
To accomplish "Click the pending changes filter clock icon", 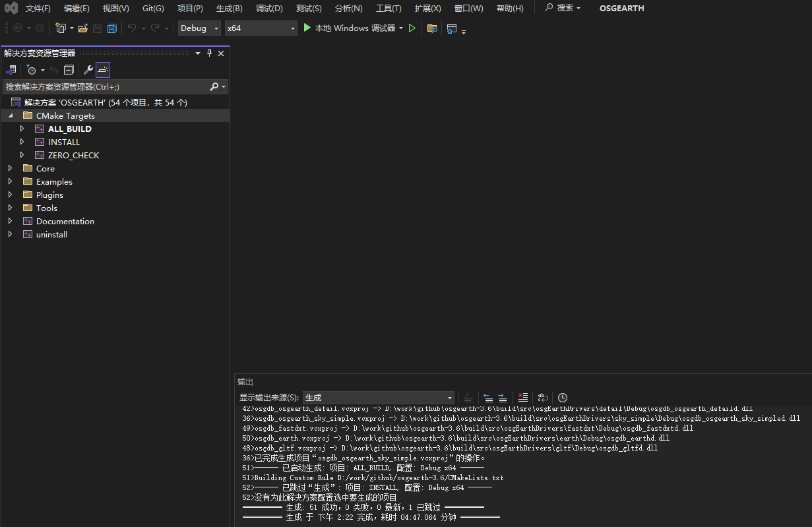I will click(x=31, y=70).
